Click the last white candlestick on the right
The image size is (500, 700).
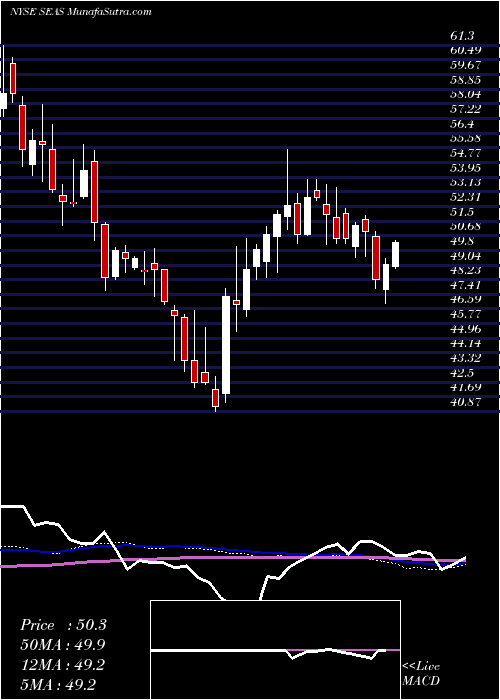396,254
